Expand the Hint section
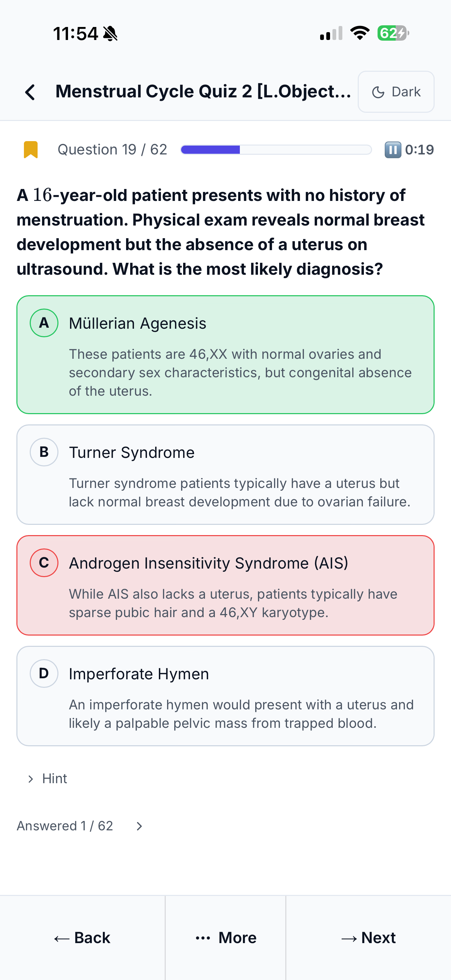Screen dimensions: 451x980 (47, 779)
